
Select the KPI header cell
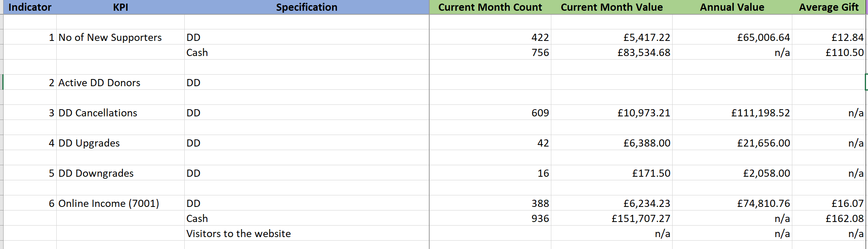click(x=120, y=7)
